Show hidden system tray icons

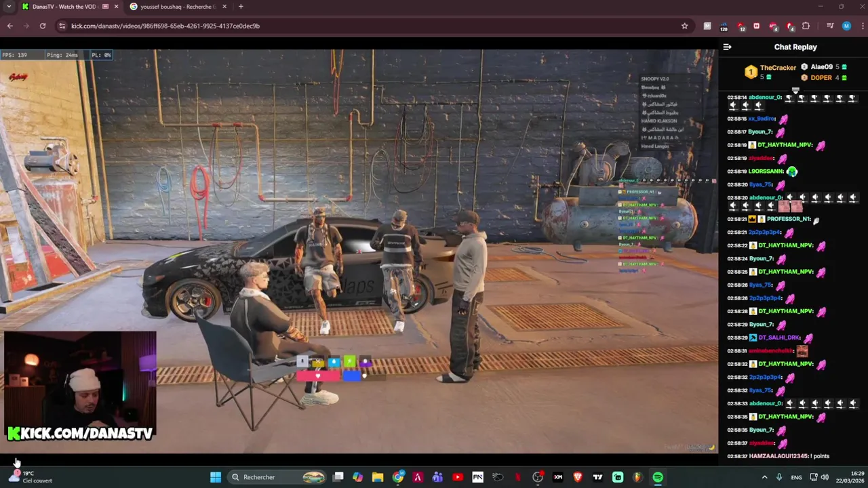(764, 477)
